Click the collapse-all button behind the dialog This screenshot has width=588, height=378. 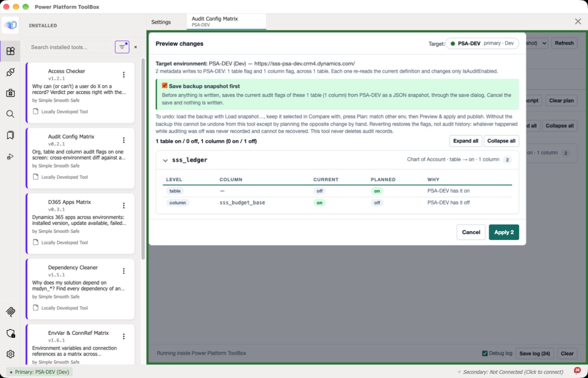[x=560, y=126]
